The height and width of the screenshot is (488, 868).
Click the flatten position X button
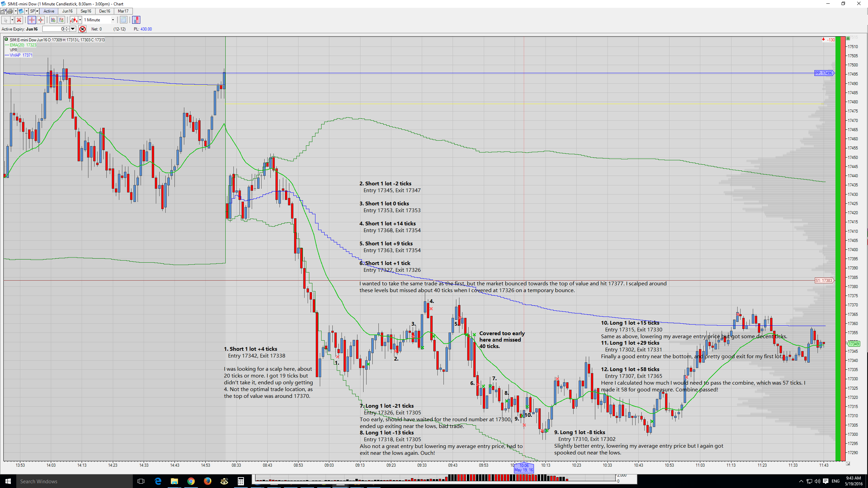click(82, 29)
